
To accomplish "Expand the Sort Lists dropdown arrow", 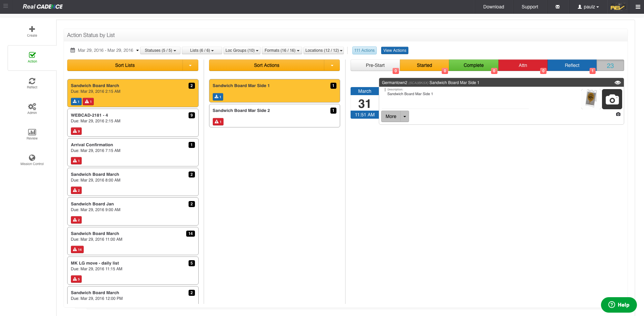I will (191, 65).
